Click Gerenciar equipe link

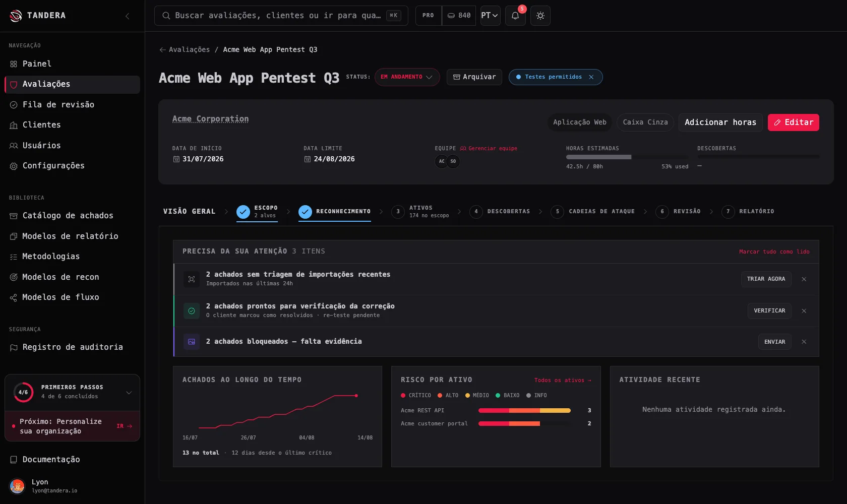489,149
